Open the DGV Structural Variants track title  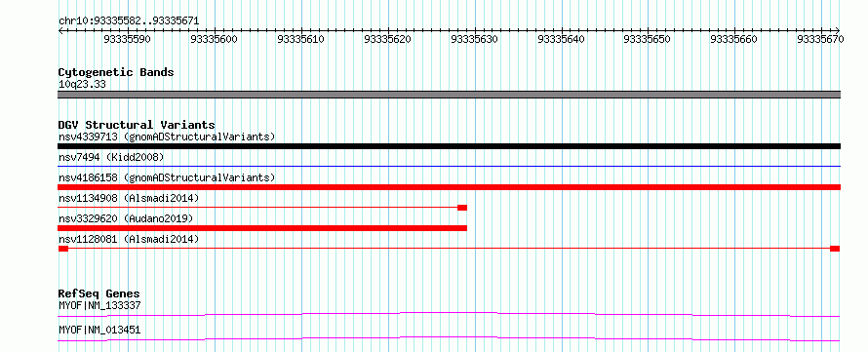tap(137, 125)
